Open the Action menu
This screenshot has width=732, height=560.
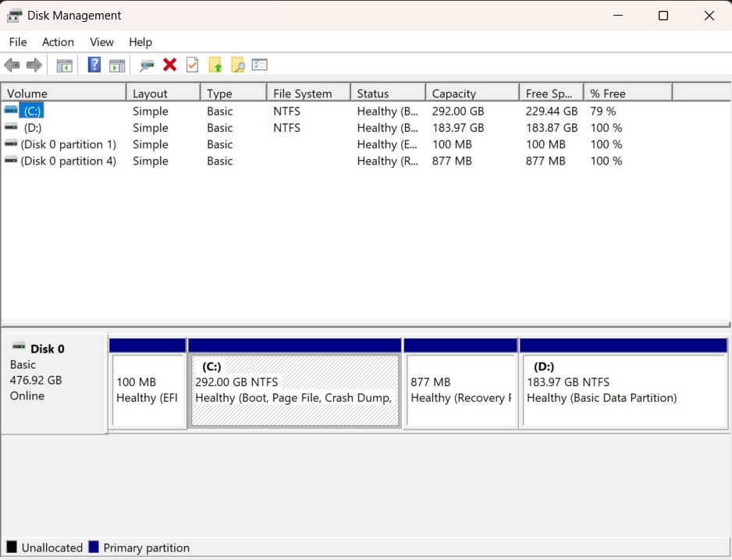coord(58,42)
